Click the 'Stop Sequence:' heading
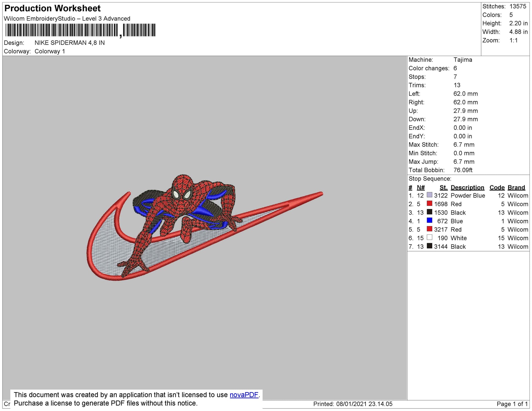 430,179
